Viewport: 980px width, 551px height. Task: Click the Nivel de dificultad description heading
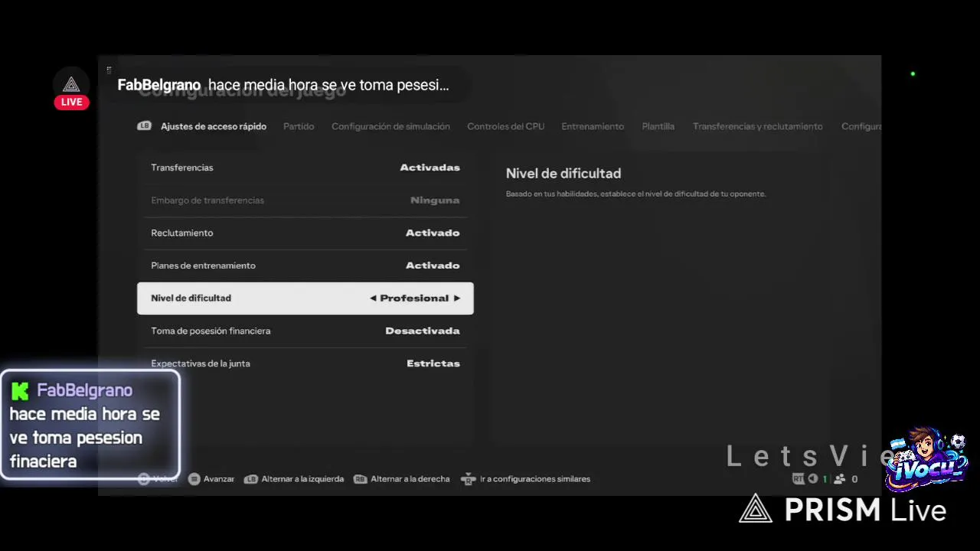(x=563, y=174)
